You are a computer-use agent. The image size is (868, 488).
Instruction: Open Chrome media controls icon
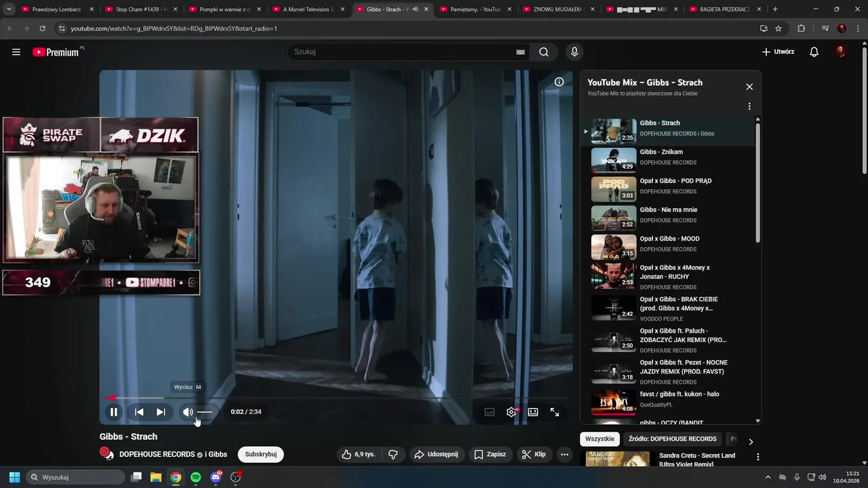(x=825, y=28)
